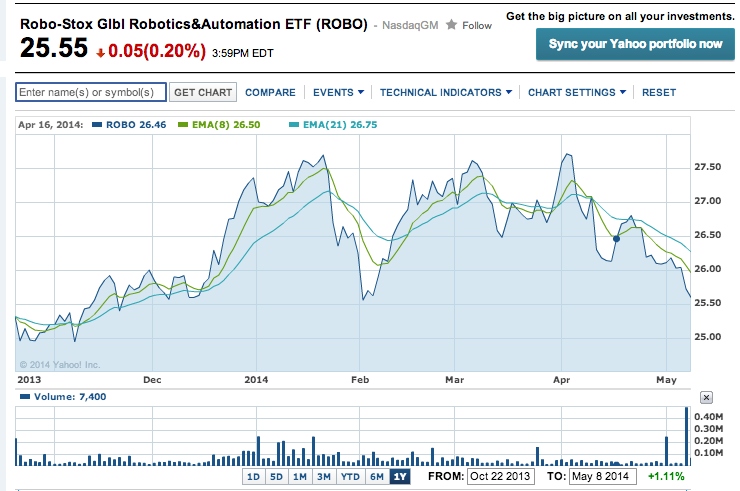
Task: Select the YTD range tab
Action: (x=350, y=476)
